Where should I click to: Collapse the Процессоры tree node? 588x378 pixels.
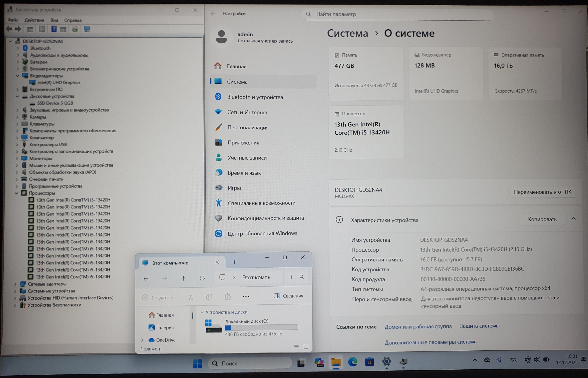pos(16,193)
